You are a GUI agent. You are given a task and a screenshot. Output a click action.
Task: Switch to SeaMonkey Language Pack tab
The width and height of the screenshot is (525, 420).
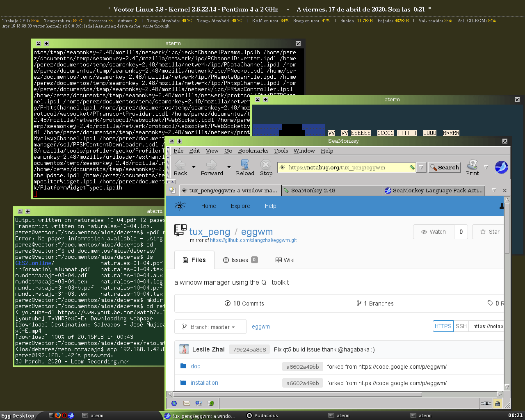(434, 190)
